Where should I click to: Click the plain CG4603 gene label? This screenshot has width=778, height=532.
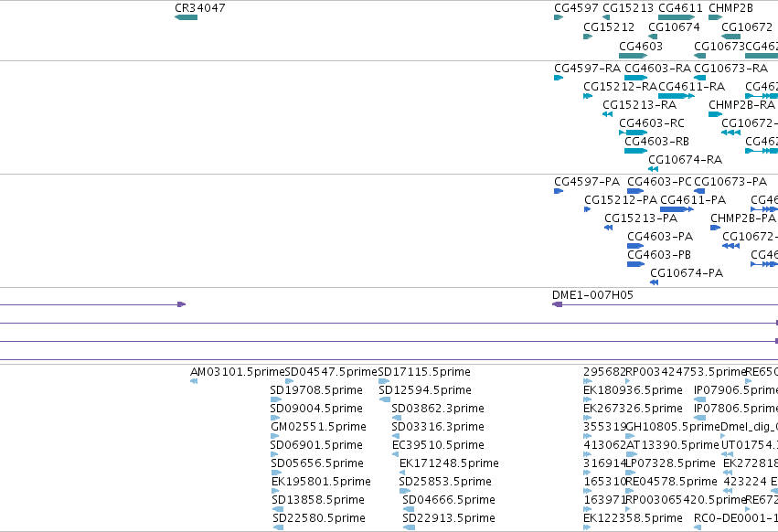click(x=641, y=46)
